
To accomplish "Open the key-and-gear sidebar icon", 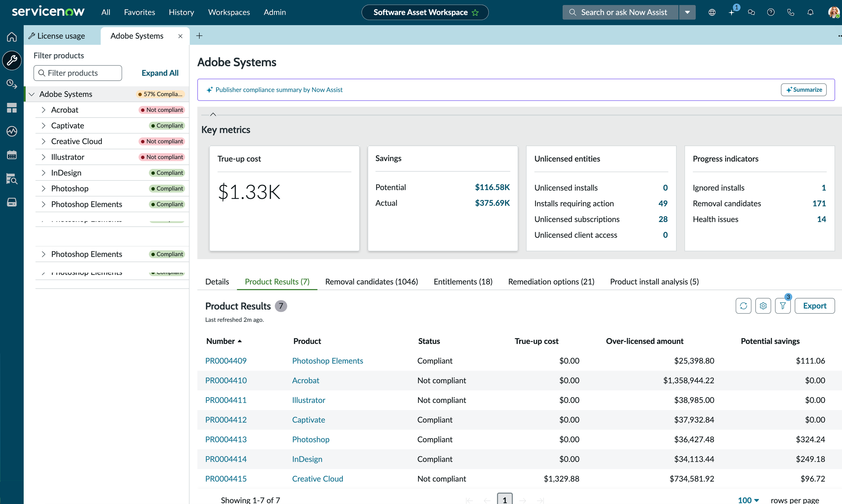I will [x=12, y=84].
